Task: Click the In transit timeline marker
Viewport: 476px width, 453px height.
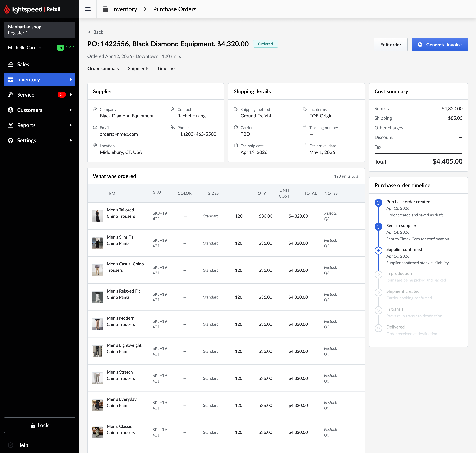Action: pyautogui.click(x=378, y=310)
